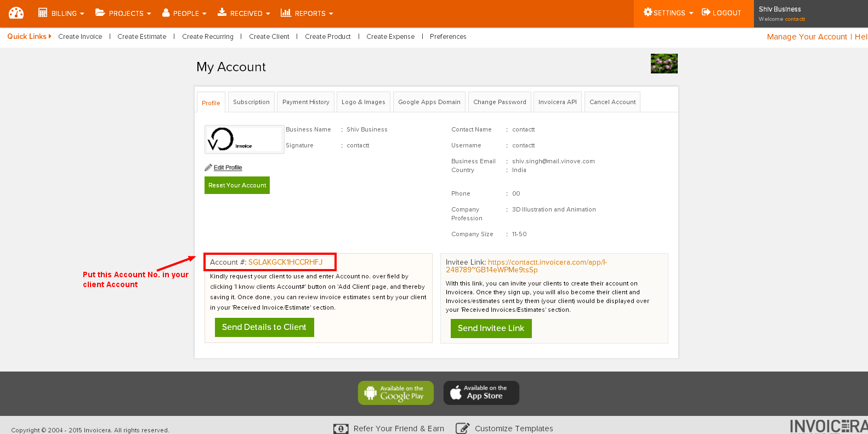Click the Settings gear icon

point(648,12)
